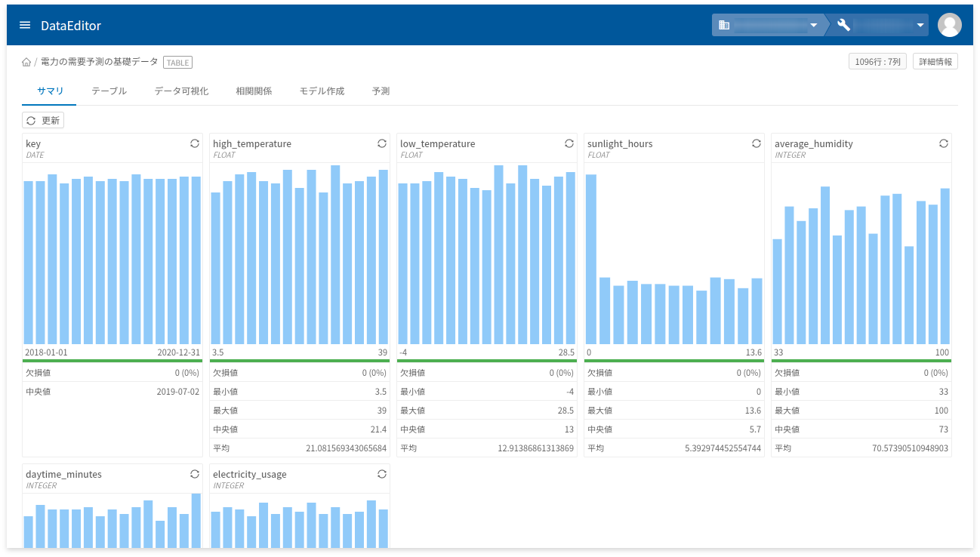The image size is (980, 557).
Task: Refresh the sunlight_hours column card
Action: click(x=757, y=143)
